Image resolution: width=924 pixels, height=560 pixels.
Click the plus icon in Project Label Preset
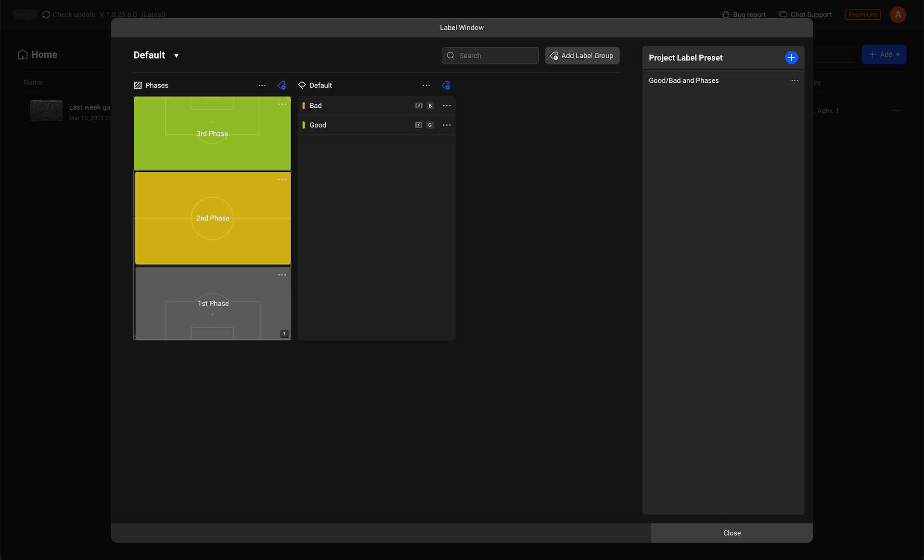click(791, 58)
